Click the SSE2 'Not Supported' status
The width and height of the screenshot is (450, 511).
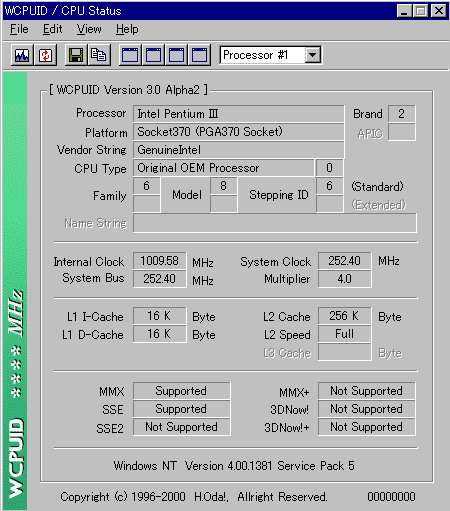coord(181,427)
